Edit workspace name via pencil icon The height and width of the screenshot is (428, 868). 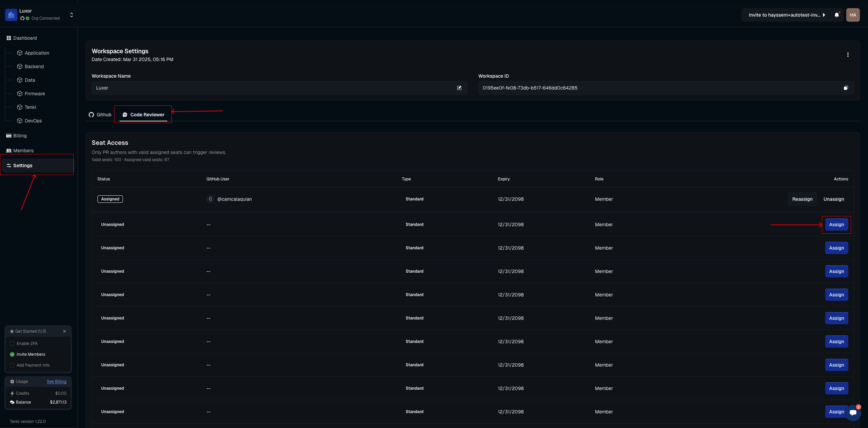459,88
